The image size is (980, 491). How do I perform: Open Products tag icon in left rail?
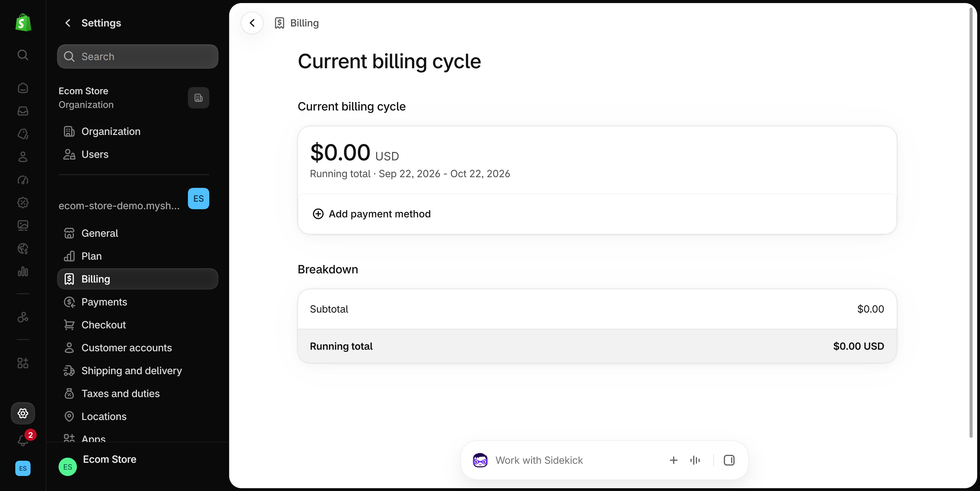coord(23,134)
